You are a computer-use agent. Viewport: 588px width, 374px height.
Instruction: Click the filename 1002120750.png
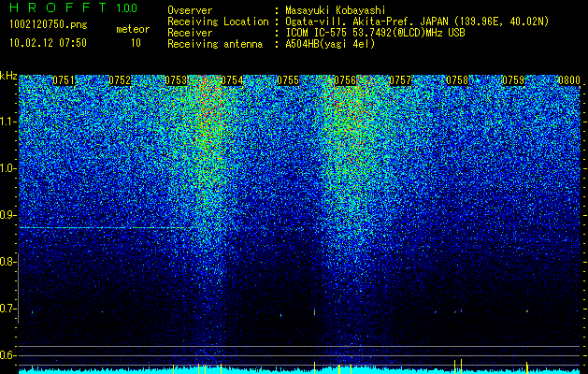click(x=49, y=25)
